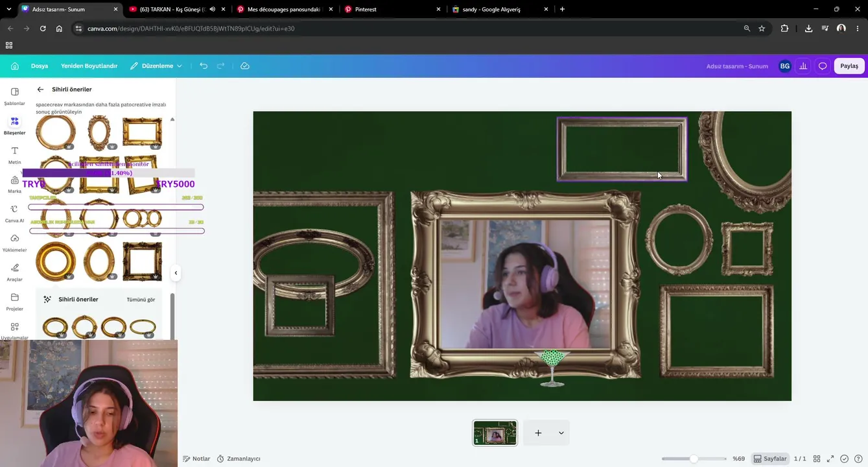Check the cloud save status icon
868x467 pixels.
pyautogui.click(x=245, y=66)
